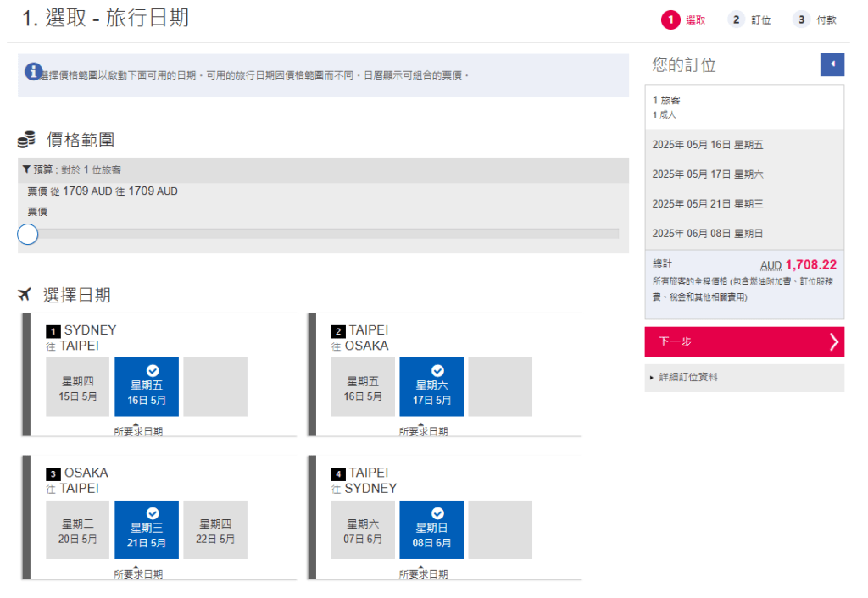
Task: Click the 下一步 button
Action: 743,341
